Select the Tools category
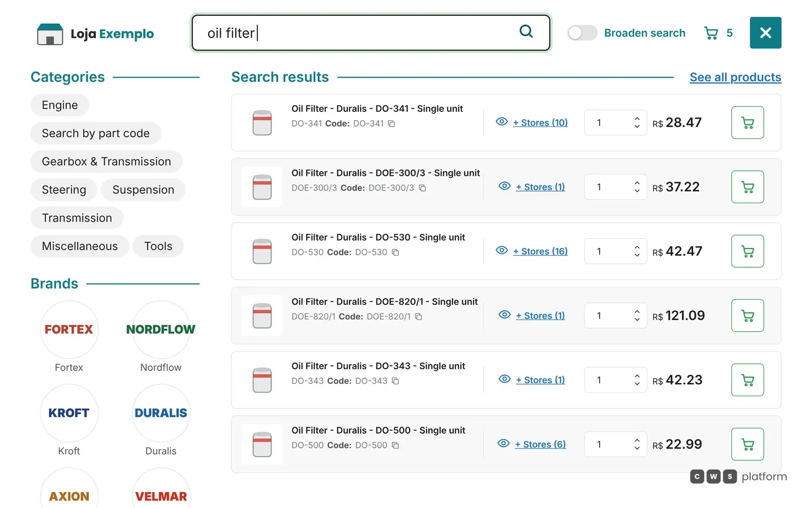812x508 pixels. 158,246
